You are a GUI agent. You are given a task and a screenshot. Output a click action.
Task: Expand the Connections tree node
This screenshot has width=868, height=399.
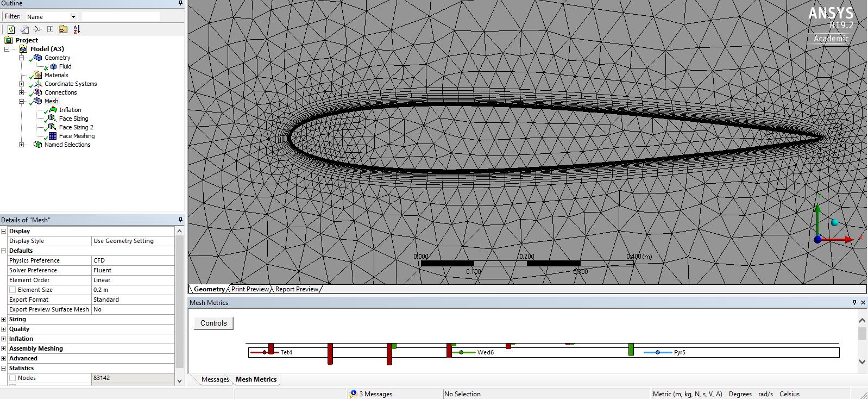click(22, 92)
